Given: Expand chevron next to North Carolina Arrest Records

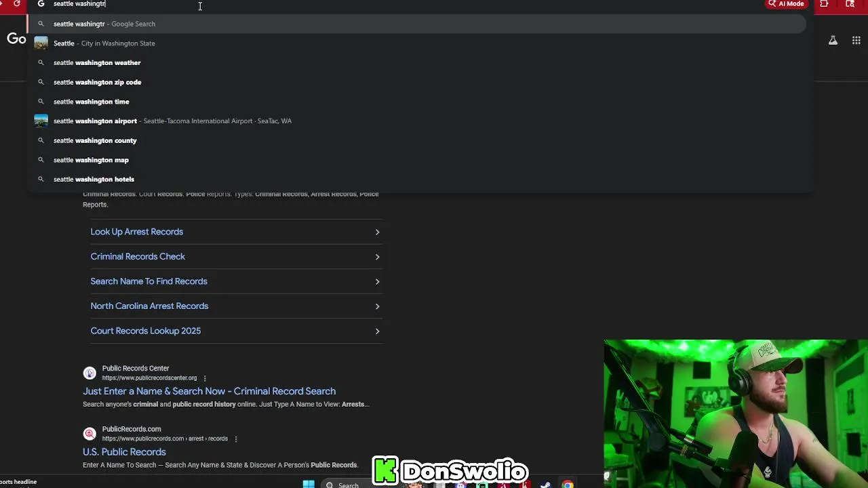Looking at the screenshot, I should [x=377, y=306].
